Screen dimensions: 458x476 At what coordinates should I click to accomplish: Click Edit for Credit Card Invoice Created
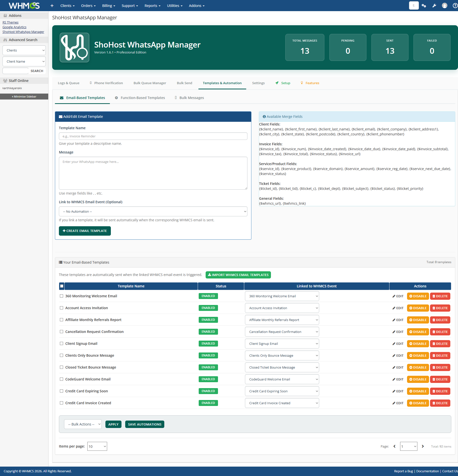398,403
